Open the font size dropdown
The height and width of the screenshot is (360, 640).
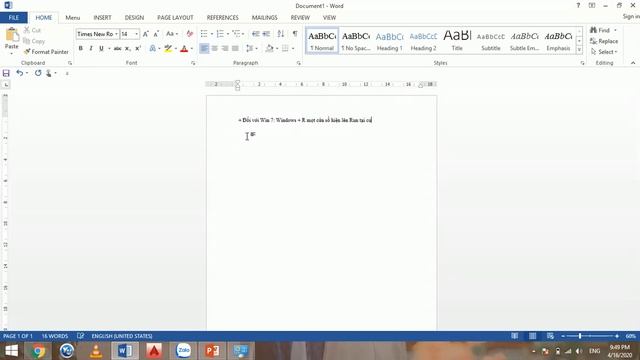pyautogui.click(x=136, y=34)
